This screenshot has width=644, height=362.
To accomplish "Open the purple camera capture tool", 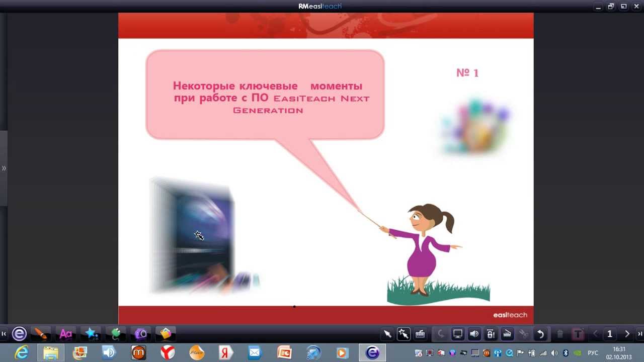I will (141, 334).
